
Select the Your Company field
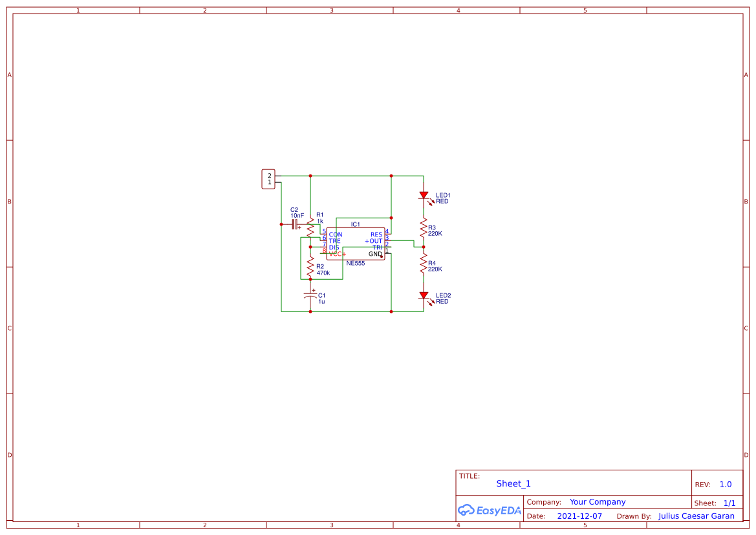[598, 501]
